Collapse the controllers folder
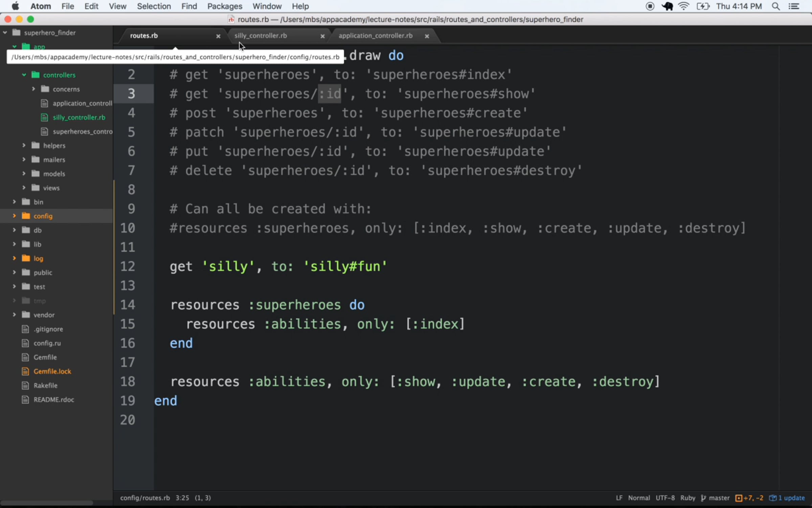 point(24,75)
